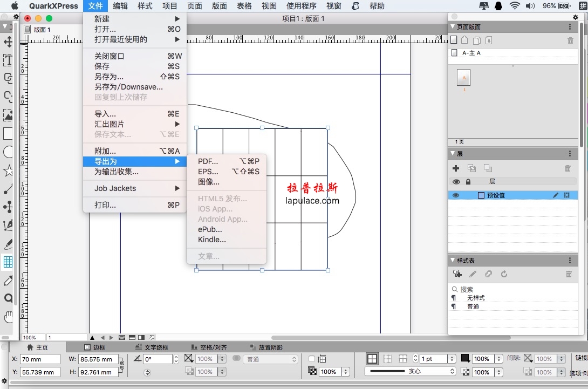Collapse the 层 panel

[x=453, y=153]
